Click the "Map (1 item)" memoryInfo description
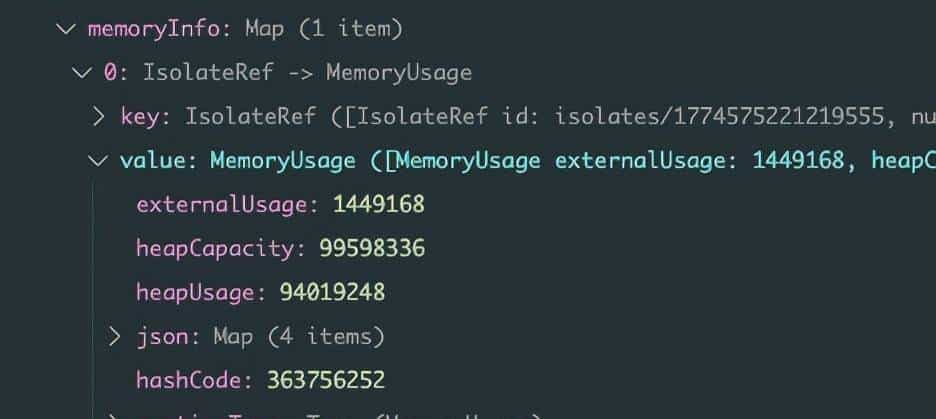This screenshot has width=936, height=419. (324, 29)
